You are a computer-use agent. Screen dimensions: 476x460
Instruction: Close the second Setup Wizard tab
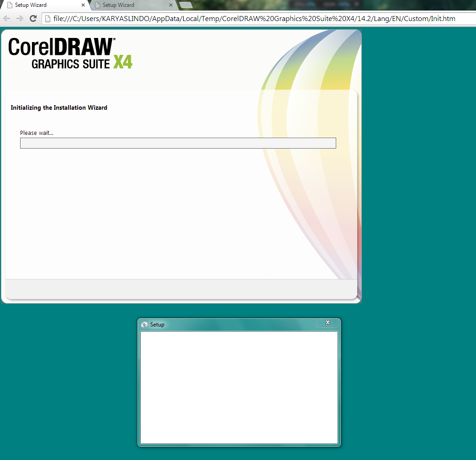[170, 5]
